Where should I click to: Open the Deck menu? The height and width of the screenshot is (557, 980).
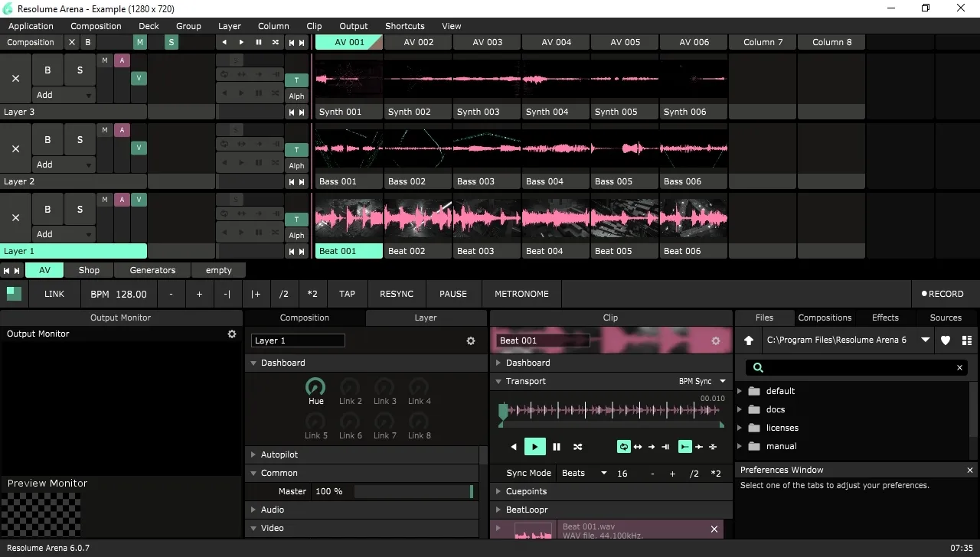[149, 26]
